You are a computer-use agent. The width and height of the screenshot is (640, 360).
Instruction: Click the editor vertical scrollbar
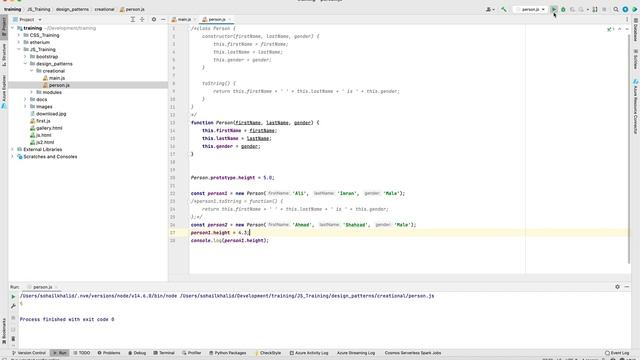click(629, 149)
